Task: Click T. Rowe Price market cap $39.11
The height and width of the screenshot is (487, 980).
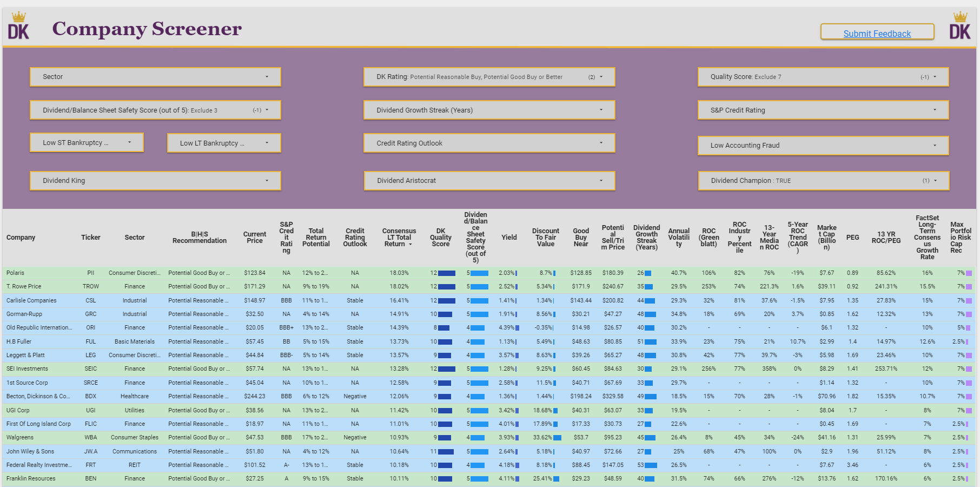Action: [826, 287]
